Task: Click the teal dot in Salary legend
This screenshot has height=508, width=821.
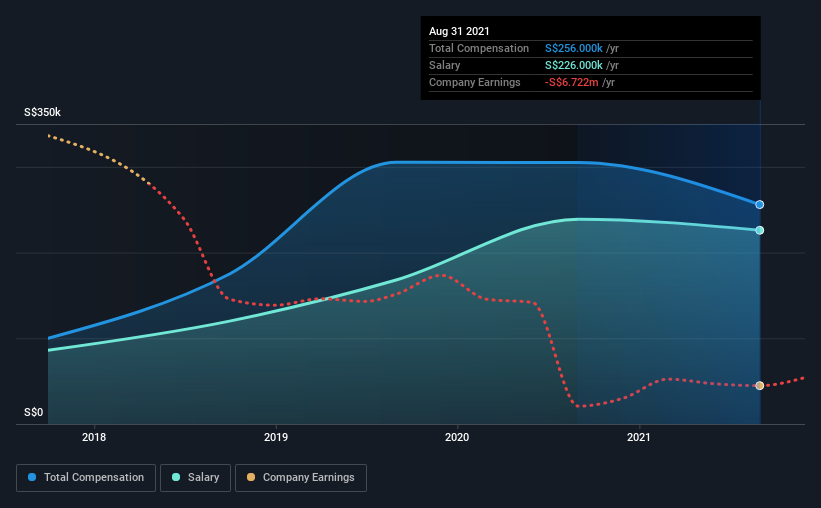Action: pos(176,477)
